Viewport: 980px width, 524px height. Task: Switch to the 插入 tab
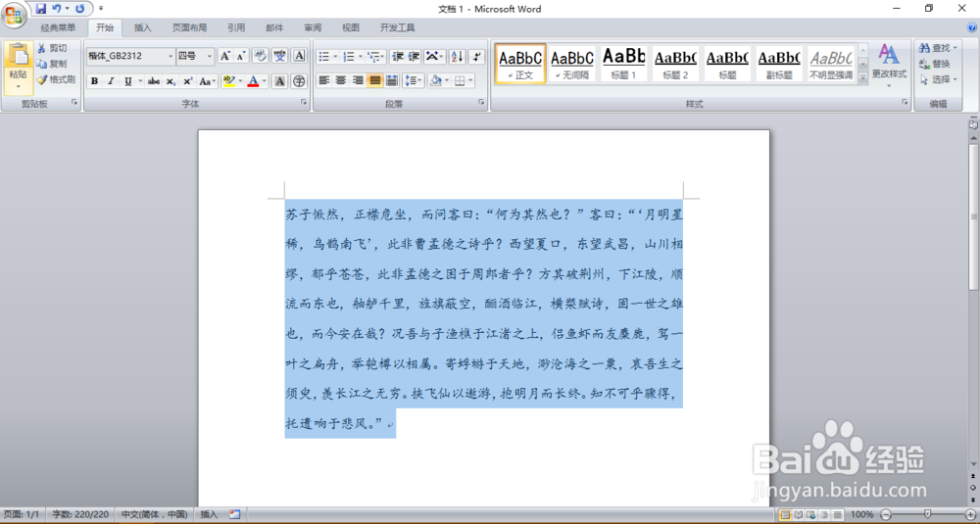(x=142, y=27)
